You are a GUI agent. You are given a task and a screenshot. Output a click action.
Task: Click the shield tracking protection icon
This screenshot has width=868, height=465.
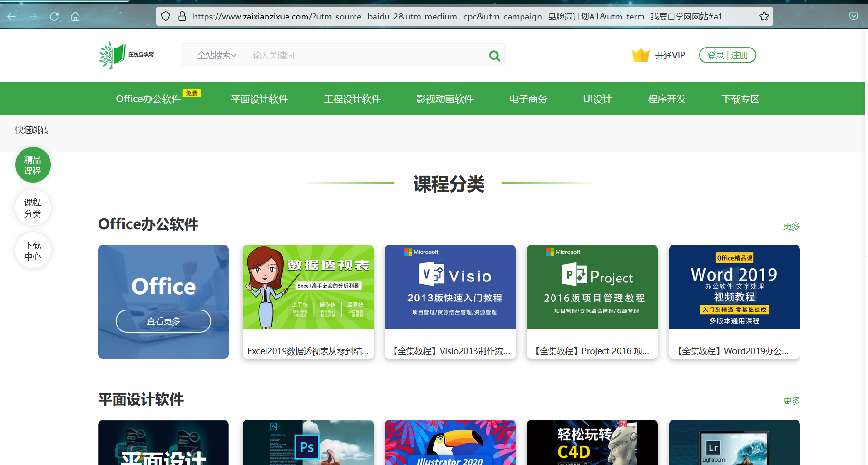166,17
